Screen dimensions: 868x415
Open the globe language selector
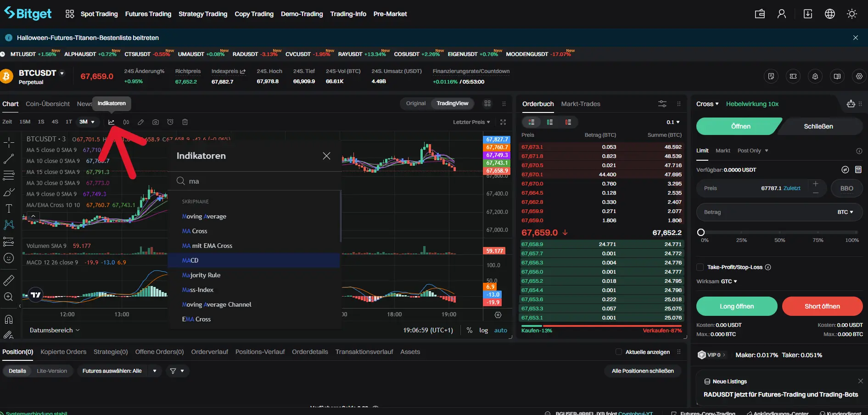(x=830, y=14)
